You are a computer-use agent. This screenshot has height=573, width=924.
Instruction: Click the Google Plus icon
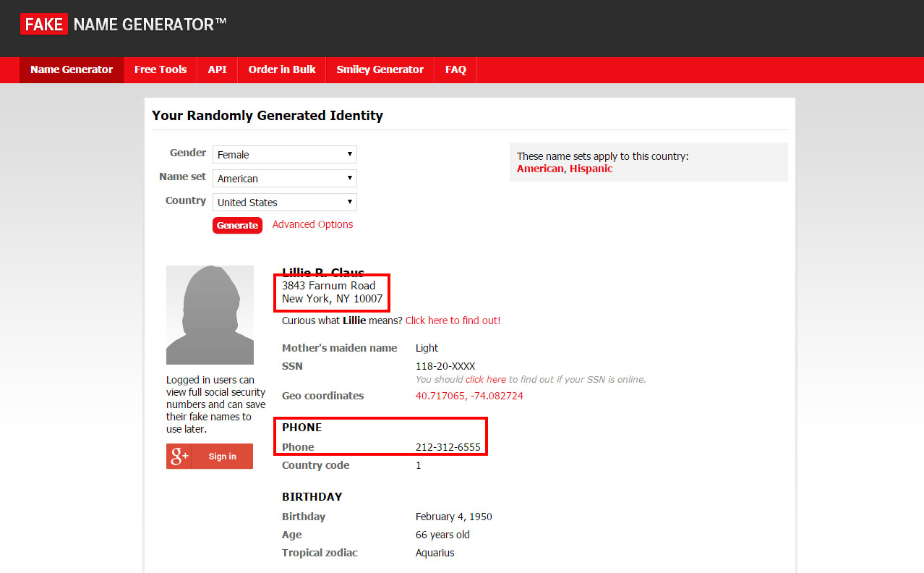(179, 457)
